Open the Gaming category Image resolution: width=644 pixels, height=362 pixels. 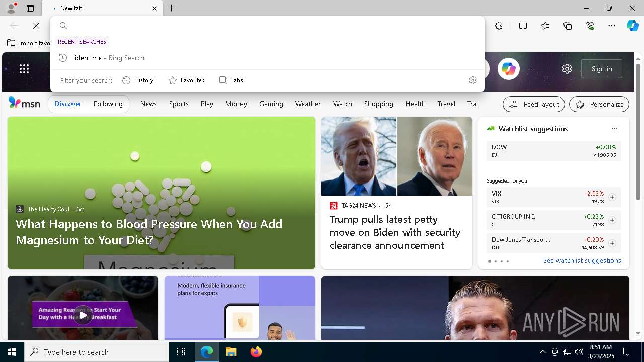271,104
